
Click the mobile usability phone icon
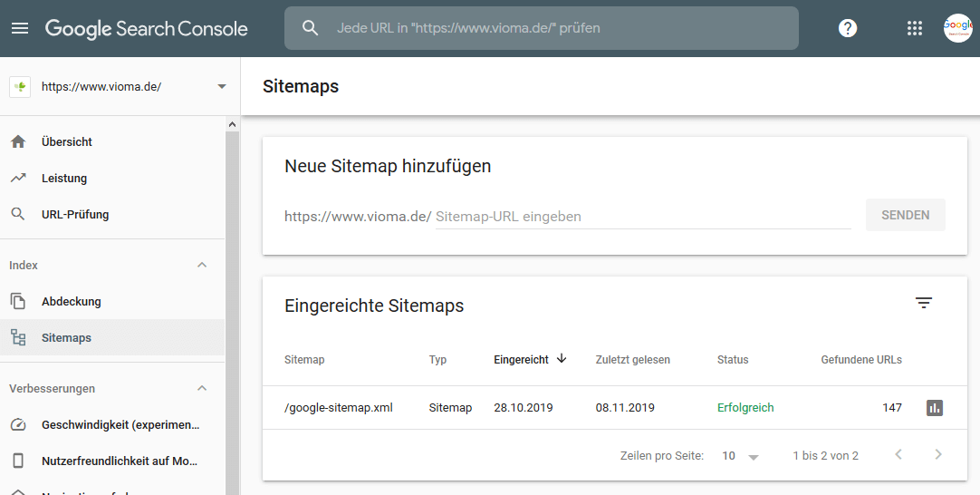[x=18, y=461]
